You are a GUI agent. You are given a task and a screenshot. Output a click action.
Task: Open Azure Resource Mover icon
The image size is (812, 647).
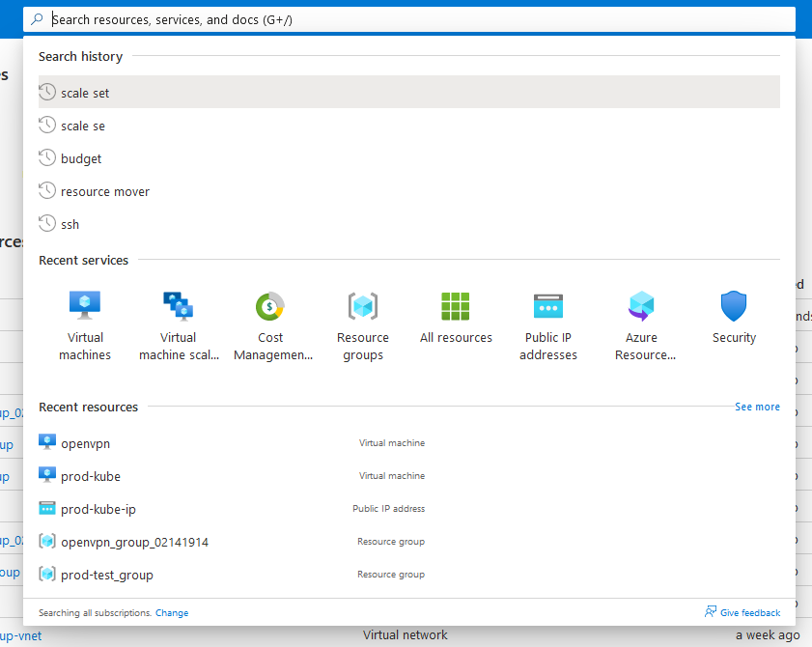[x=641, y=305]
